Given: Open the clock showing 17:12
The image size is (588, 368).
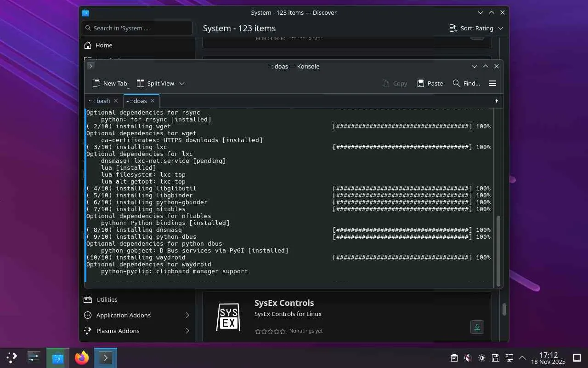Looking at the screenshot, I should [x=548, y=358].
